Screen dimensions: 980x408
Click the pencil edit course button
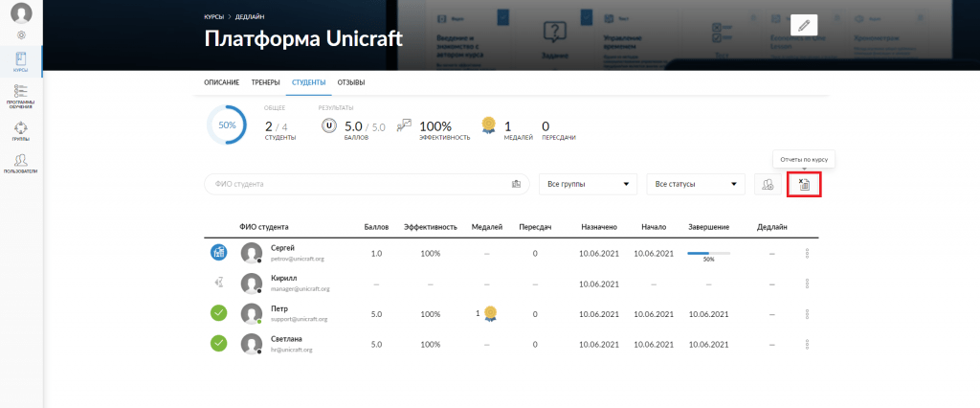coord(804,25)
